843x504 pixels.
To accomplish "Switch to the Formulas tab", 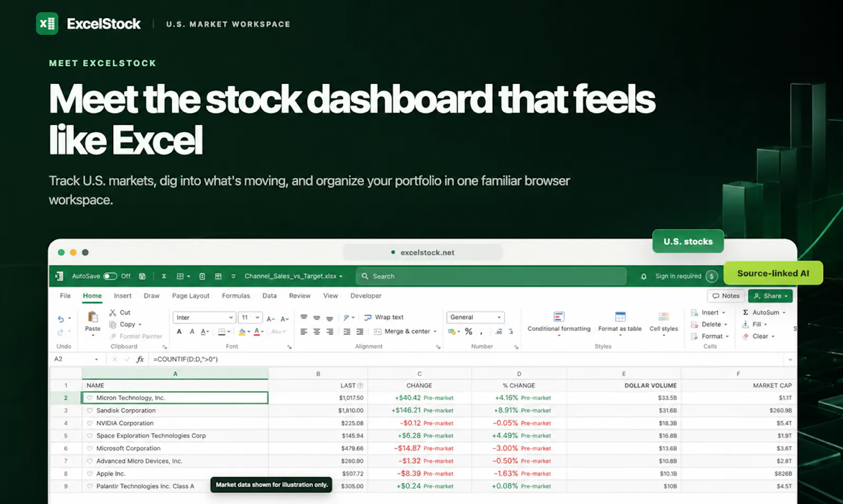I will point(236,295).
